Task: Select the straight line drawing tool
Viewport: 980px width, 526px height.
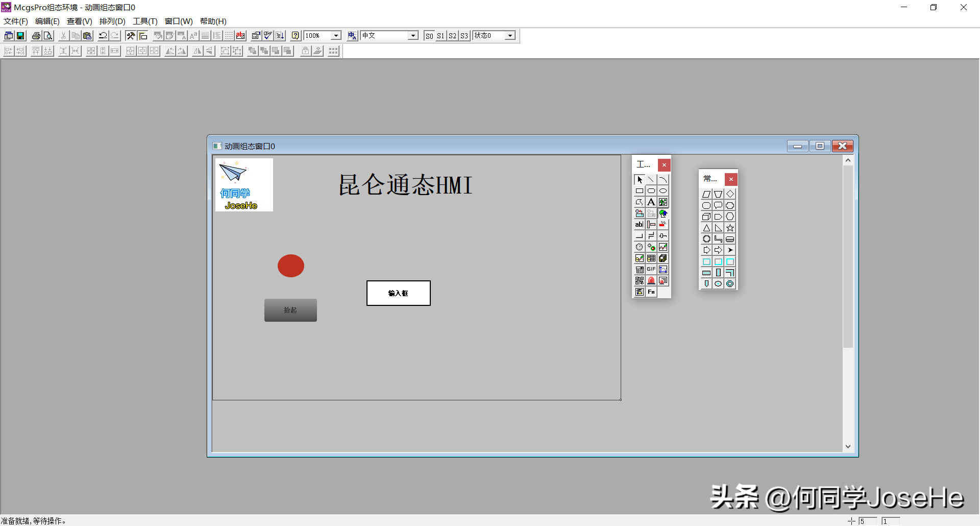Action: [651, 180]
